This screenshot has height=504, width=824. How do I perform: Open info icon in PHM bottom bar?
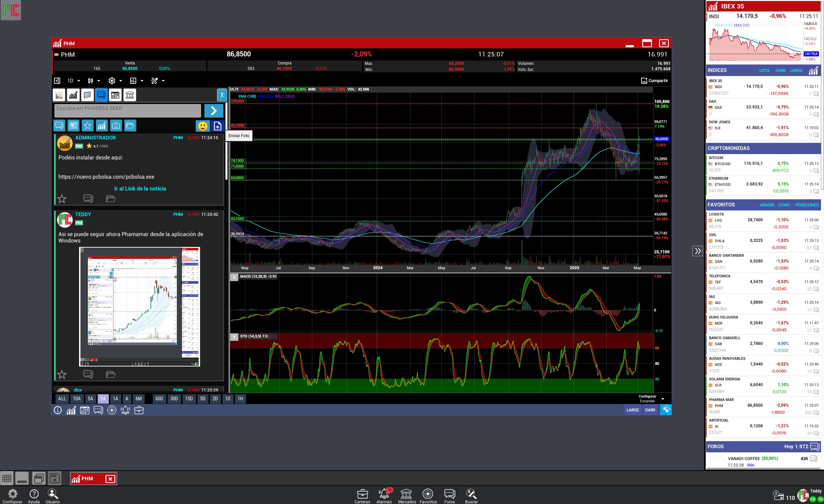pos(58,410)
